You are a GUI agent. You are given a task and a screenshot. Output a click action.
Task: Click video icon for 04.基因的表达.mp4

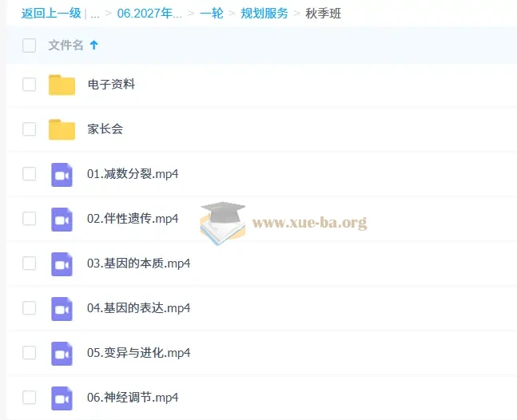62,309
